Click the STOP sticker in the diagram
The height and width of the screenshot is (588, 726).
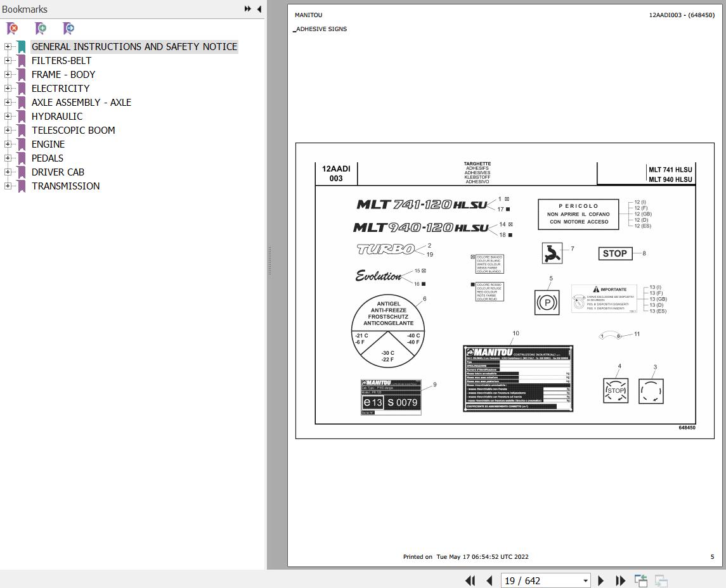(x=615, y=253)
